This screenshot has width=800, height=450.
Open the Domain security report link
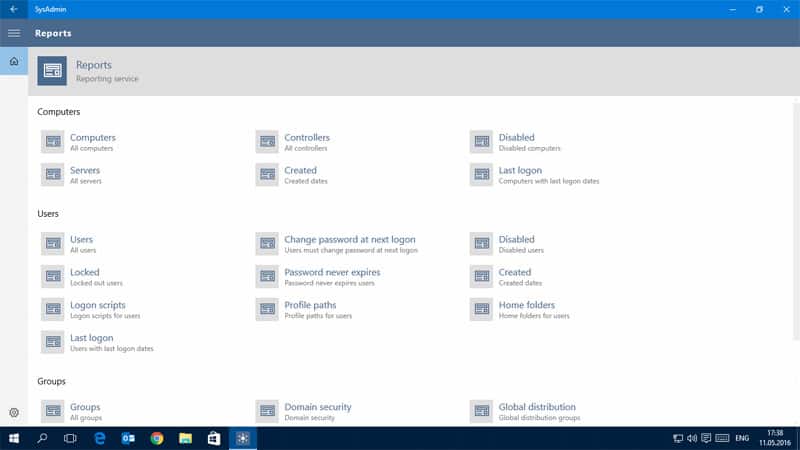(x=318, y=407)
